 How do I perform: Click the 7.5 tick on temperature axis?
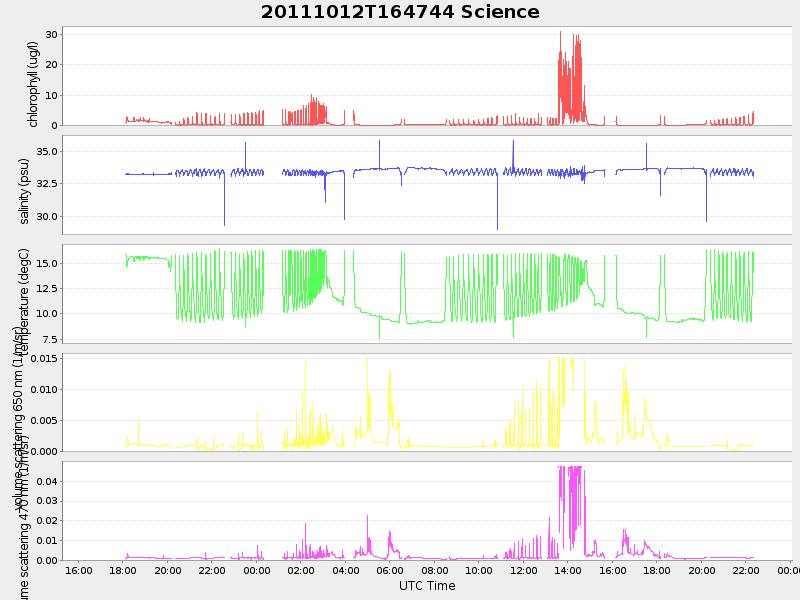click(49, 340)
